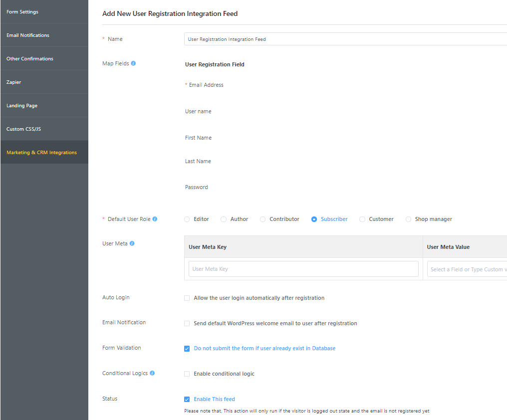Enable auto login after registration

click(187, 298)
